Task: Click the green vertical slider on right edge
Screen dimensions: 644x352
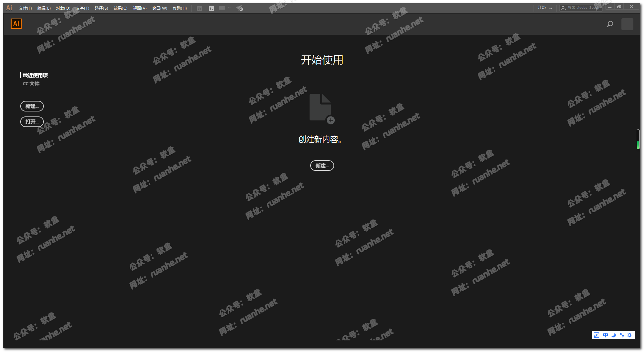Action: click(x=638, y=144)
